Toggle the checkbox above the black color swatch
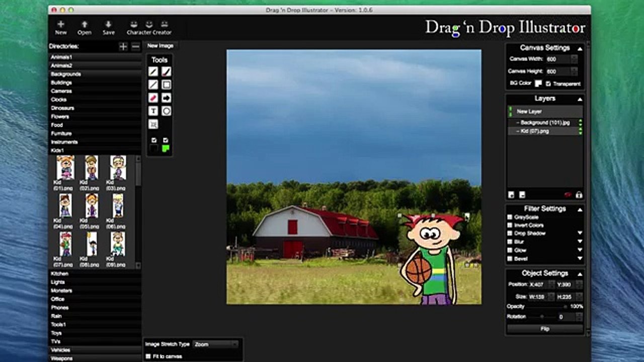 pos(154,140)
